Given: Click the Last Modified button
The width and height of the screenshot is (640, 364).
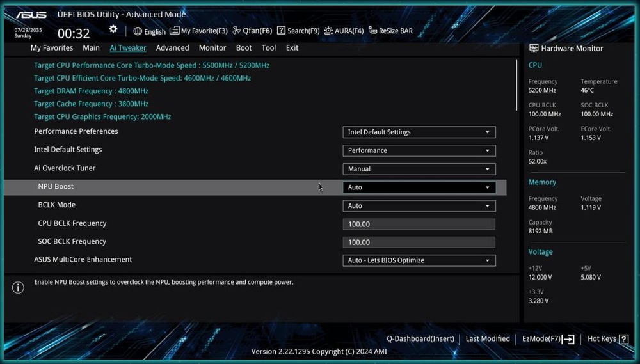Looking at the screenshot, I should point(488,338).
